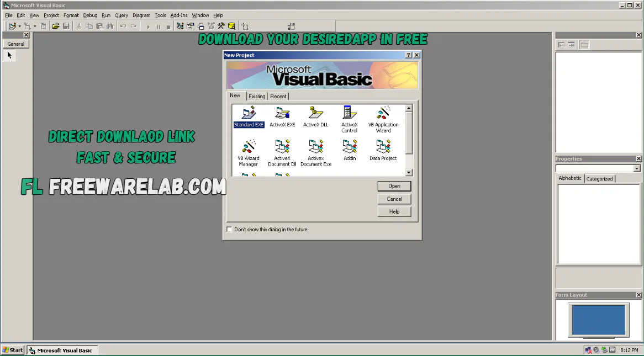Click the View Code icon in Project Explorer
This screenshot has height=356, width=644.
[x=561, y=45]
